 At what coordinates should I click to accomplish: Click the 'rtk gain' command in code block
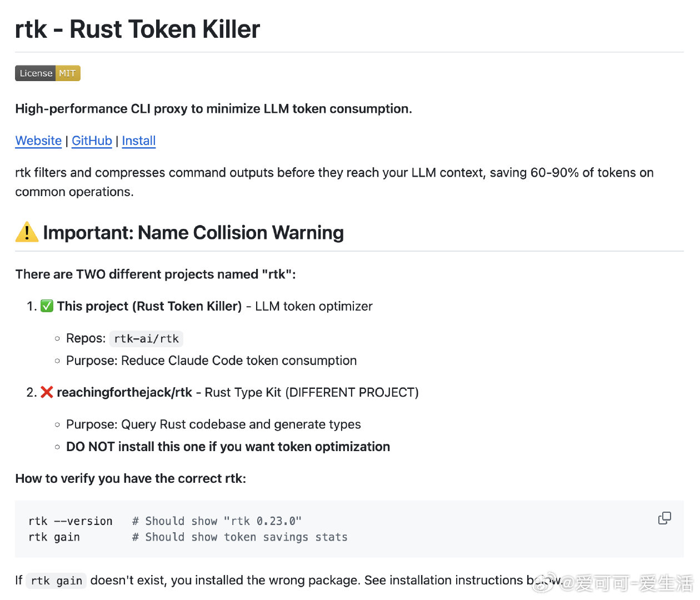click(54, 537)
